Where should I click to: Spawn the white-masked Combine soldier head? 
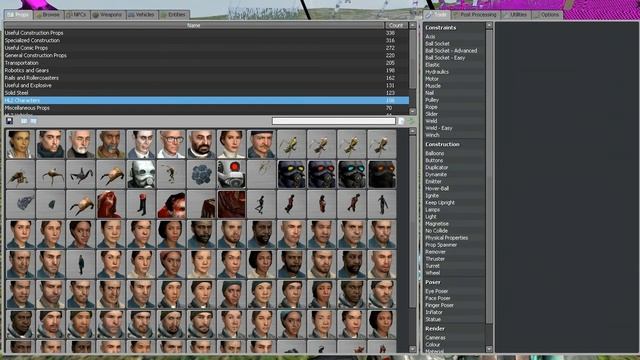[141, 174]
